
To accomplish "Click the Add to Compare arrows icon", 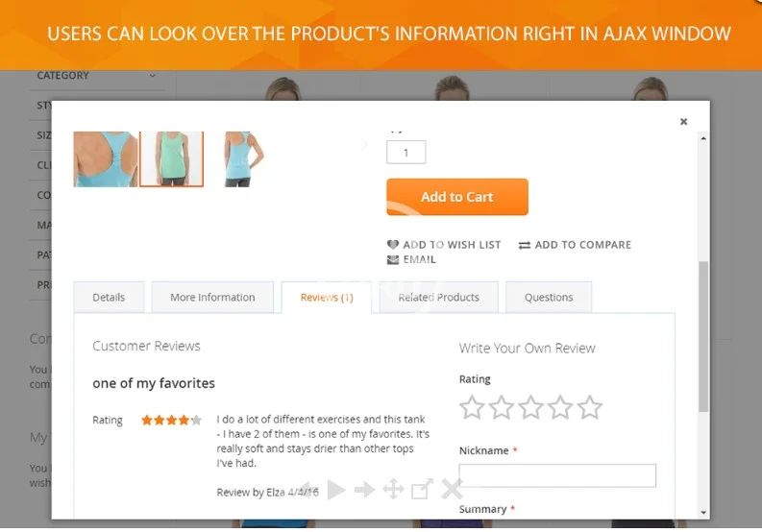I will (x=525, y=245).
